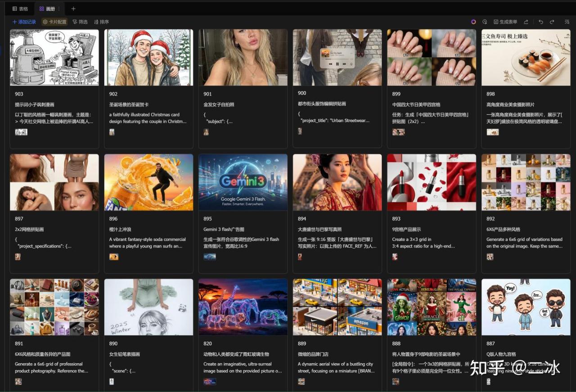The height and width of the screenshot is (392, 576).
Task: Switch to the 表格 table tab
Action: point(20,9)
